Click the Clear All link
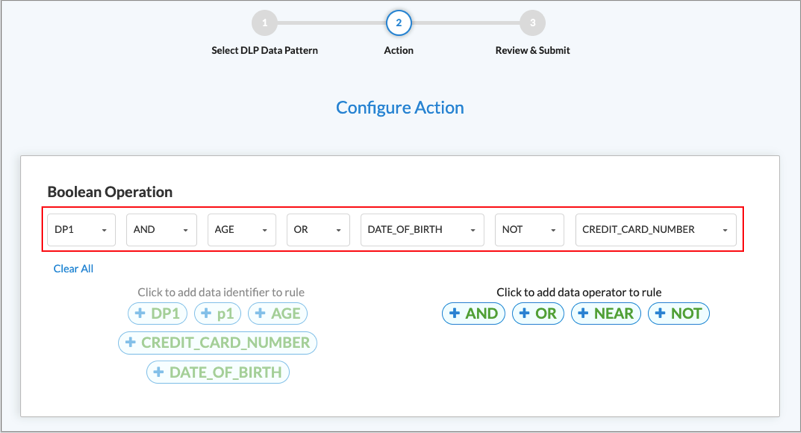Image resolution: width=801 pixels, height=433 pixels. coord(74,269)
